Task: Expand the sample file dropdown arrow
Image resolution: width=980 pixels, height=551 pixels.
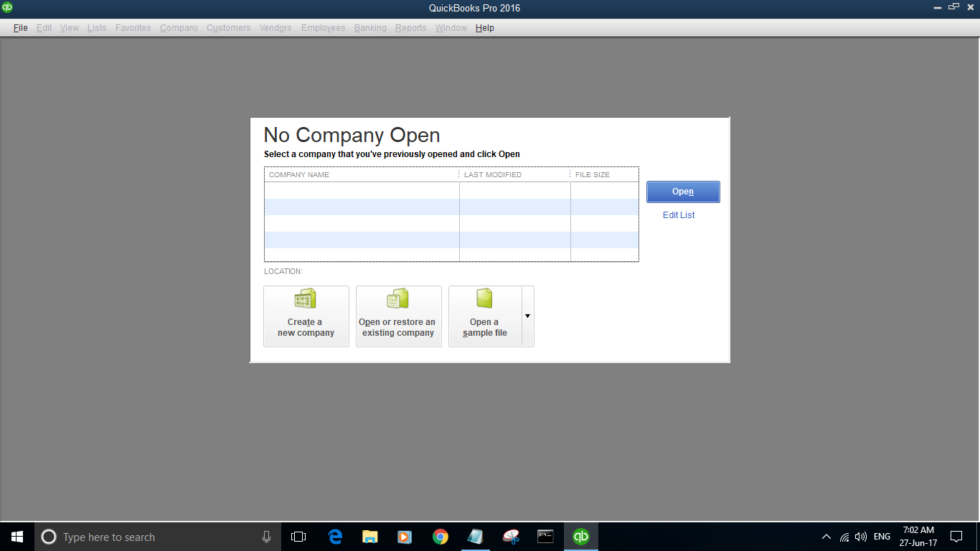Action: pos(528,316)
